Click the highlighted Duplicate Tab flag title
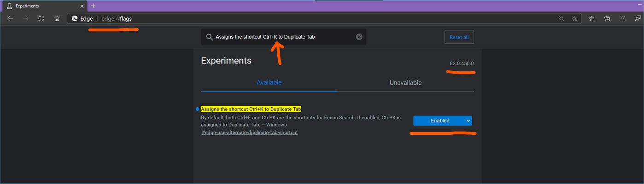 coord(251,109)
